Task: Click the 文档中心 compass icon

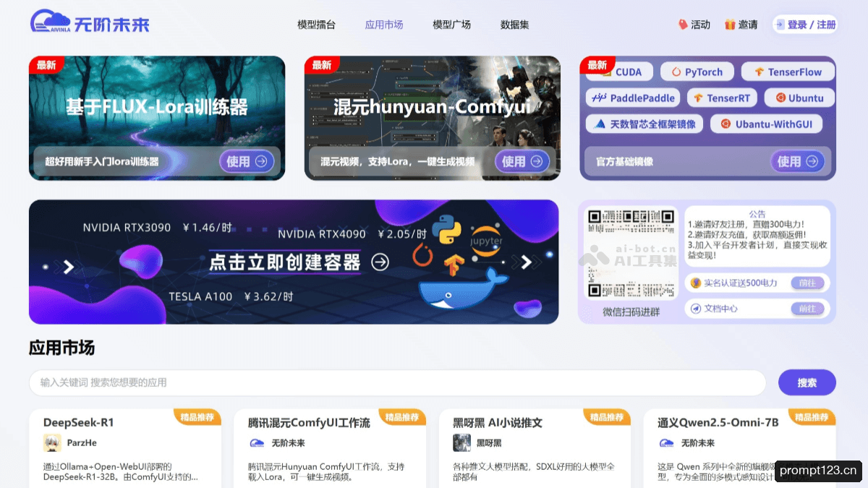Action: tap(696, 309)
